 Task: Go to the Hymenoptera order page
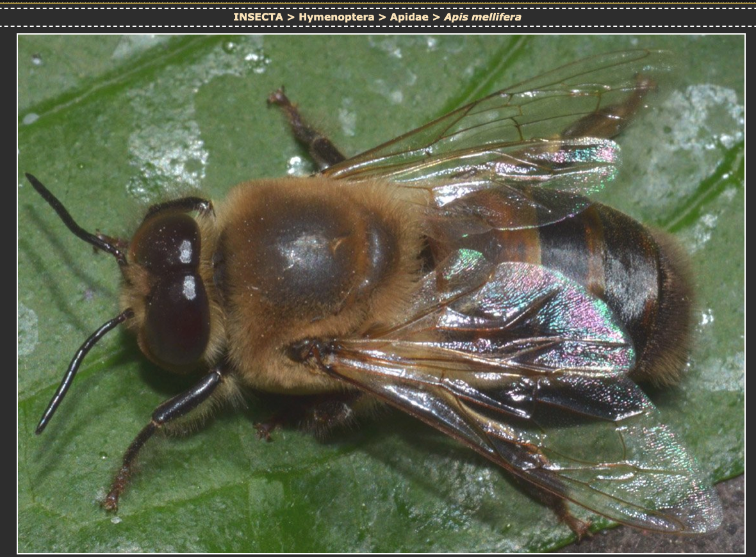pyautogui.click(x=336, y=17)
